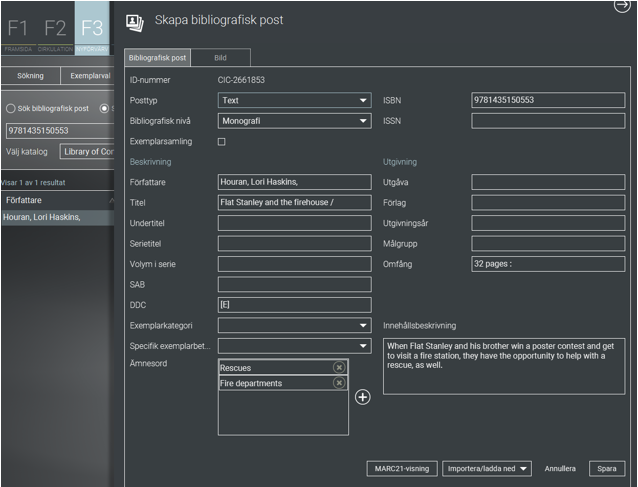Image resolution: width=638 pixels, height=487 pixels.
Task: Click the Undertitel input field
Action: (295, 223)
